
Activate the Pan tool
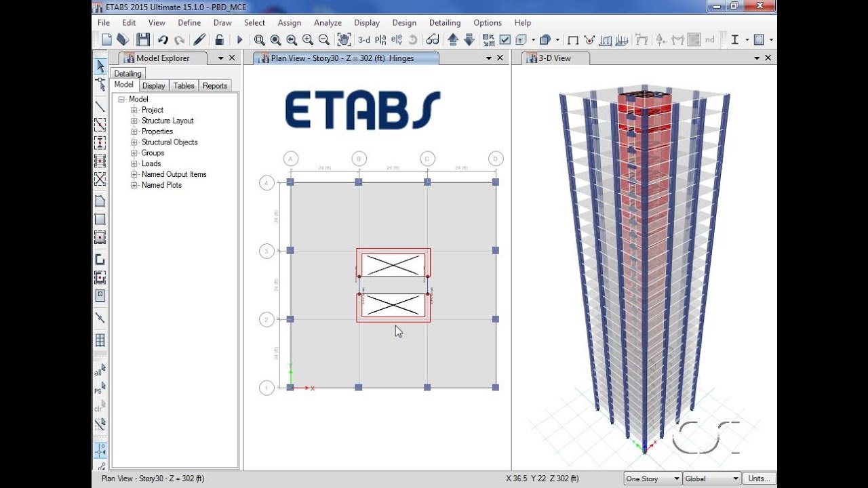point(344,39)
